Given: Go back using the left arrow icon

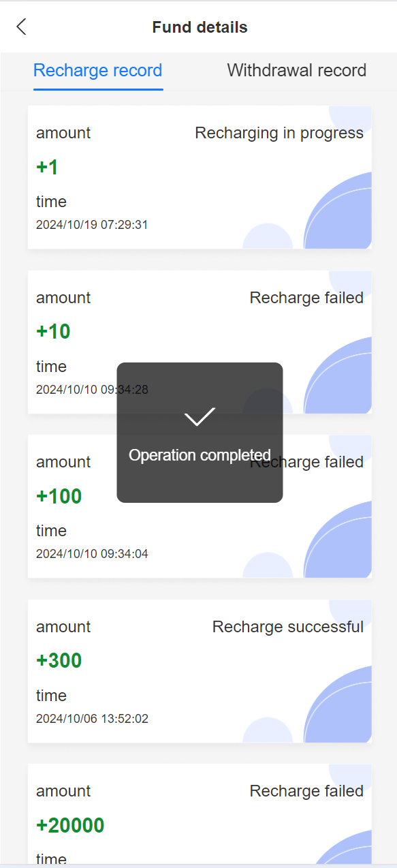Looking at the screenshot, I should (x=22, y=27).
